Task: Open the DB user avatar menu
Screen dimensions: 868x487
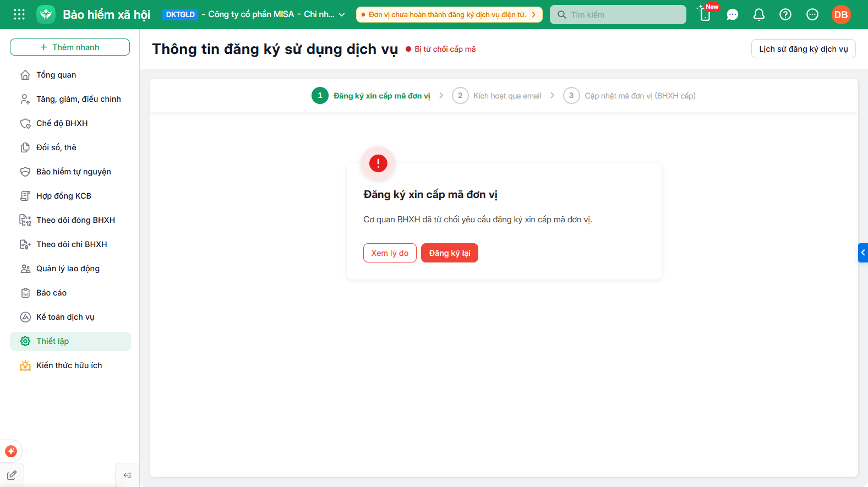Action: click(841, 14)
